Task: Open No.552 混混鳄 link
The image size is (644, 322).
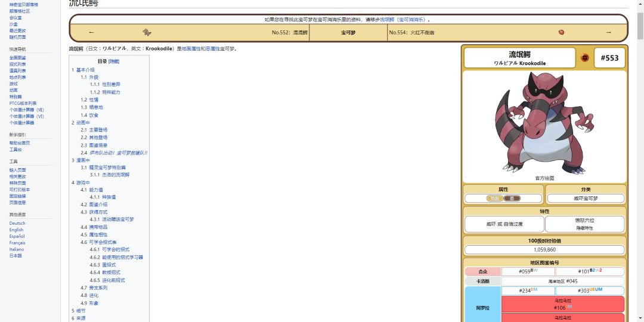Action: pyautogui.click(x=290, y=32)
